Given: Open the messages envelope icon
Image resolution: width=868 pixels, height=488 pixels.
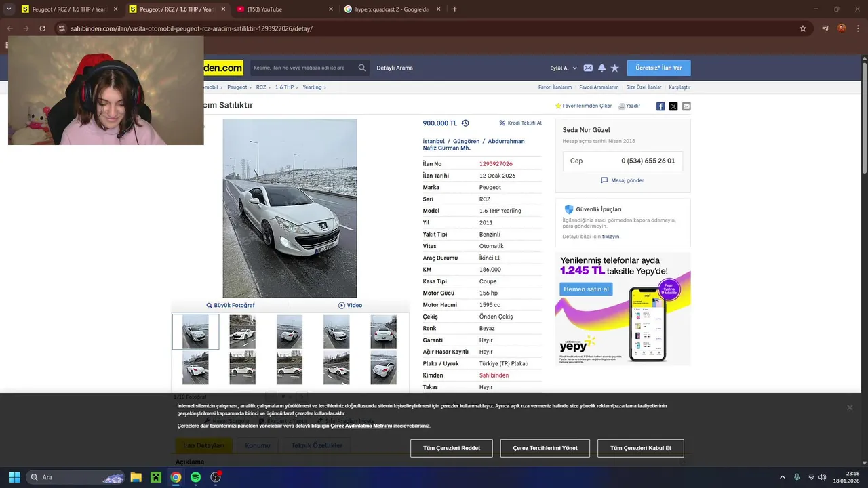Looking at the screenshot, I should coord(588,68).
